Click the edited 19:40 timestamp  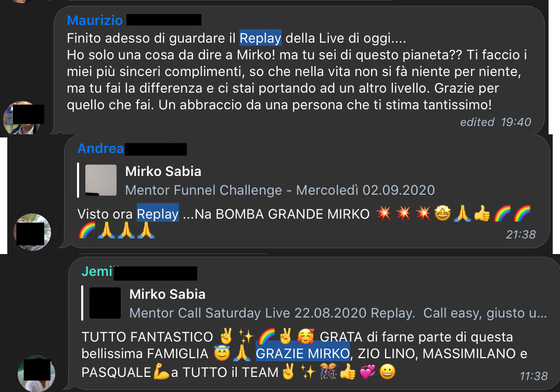pos(495,122)
